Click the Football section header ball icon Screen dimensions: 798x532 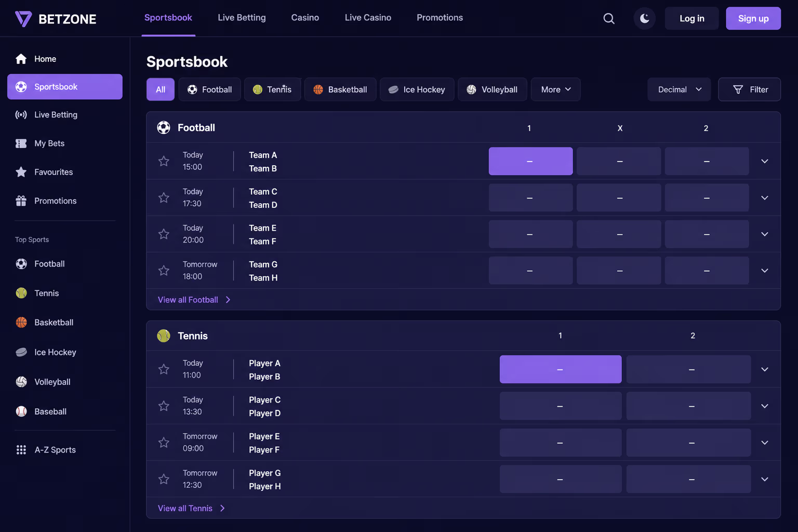click(x=164, y=127)
